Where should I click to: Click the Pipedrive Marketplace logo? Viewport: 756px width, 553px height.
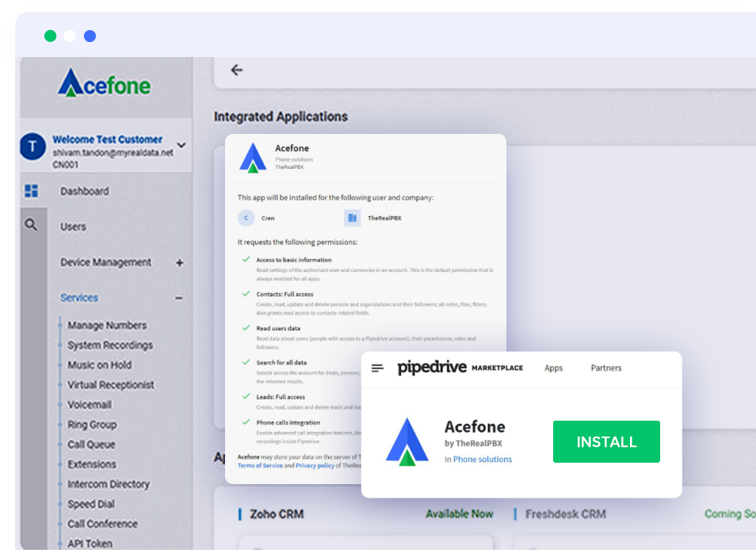pyautogui.click(x=460, y=368)
